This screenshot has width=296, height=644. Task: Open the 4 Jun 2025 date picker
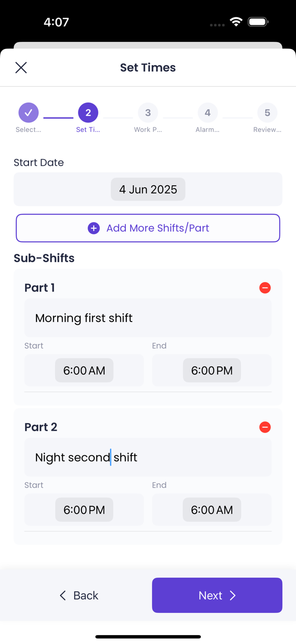tap(148, 189)
